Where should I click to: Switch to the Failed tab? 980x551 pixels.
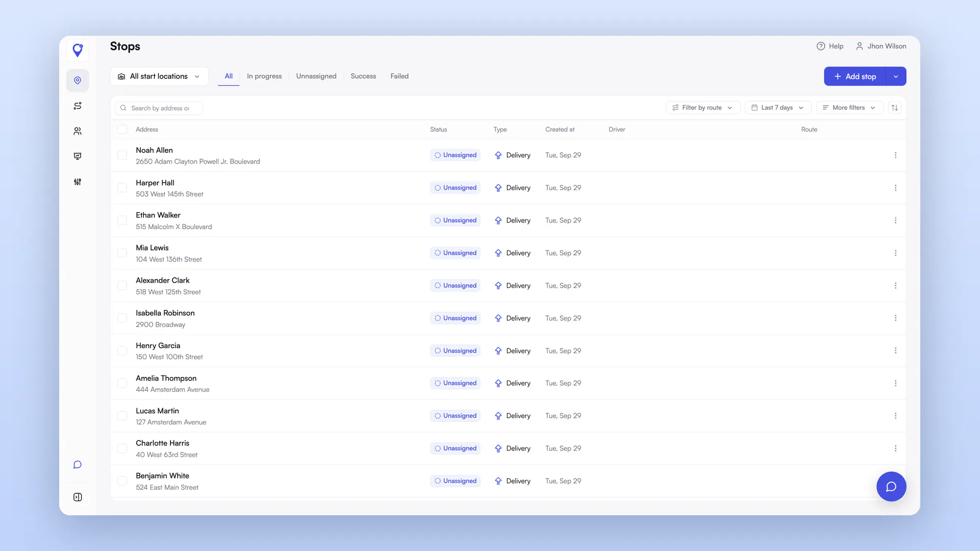pyautogui.click(x=400, y=76)
